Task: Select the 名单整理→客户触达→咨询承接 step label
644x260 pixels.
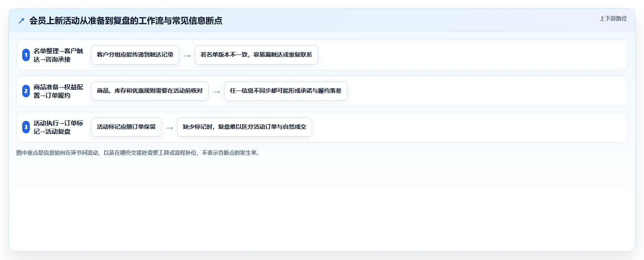Action: point(58,55)
